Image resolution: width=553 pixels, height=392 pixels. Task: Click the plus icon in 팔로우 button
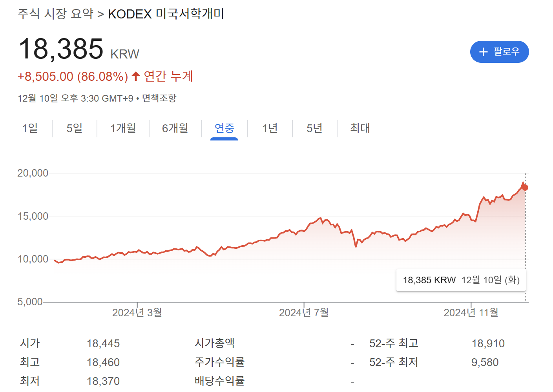(x=484, y=52)
